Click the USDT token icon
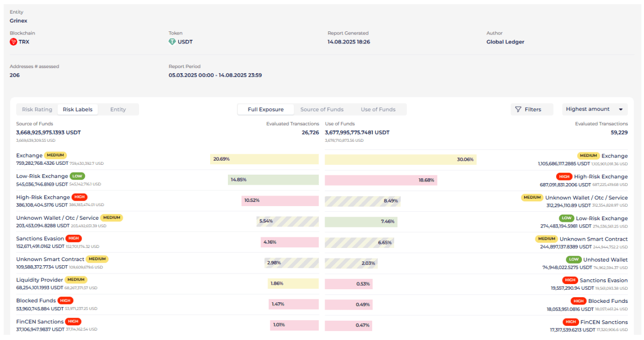644x340 pixels. point(172,42)
